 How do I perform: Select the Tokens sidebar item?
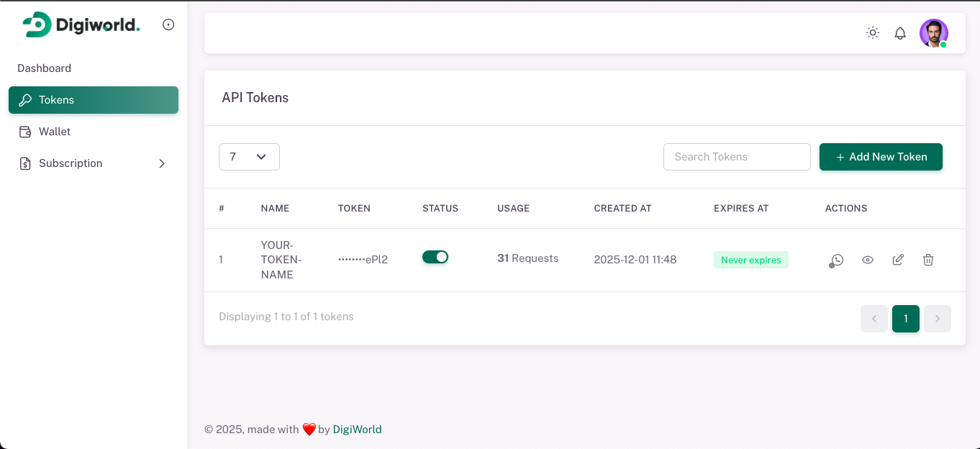[x=94, y=100]
